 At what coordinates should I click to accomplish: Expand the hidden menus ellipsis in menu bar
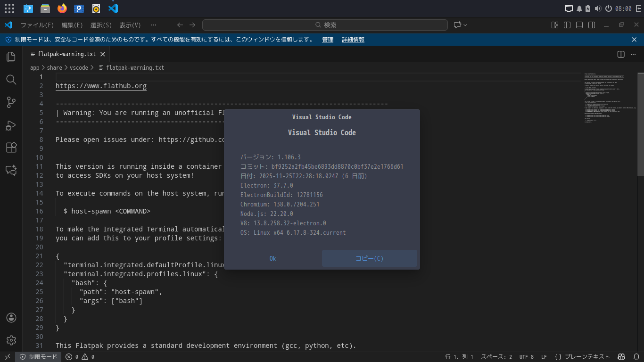(x=153, y=25)
